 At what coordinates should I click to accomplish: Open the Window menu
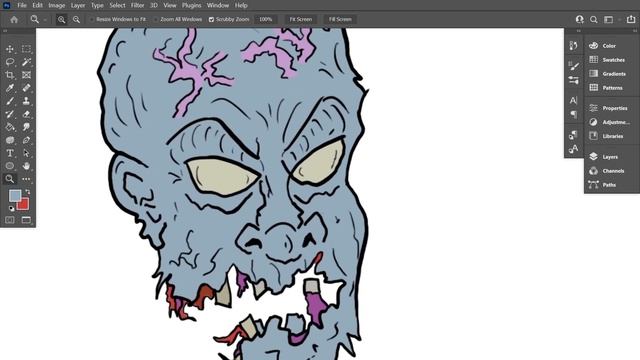[218, 5]
